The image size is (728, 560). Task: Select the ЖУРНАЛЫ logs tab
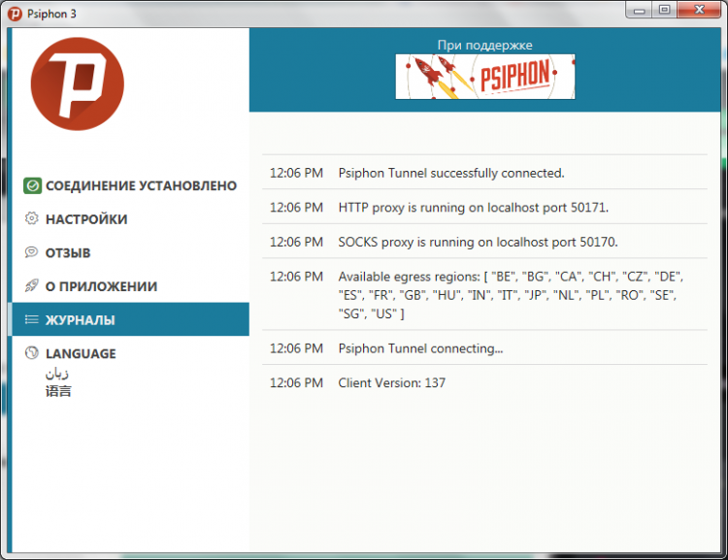81,319
